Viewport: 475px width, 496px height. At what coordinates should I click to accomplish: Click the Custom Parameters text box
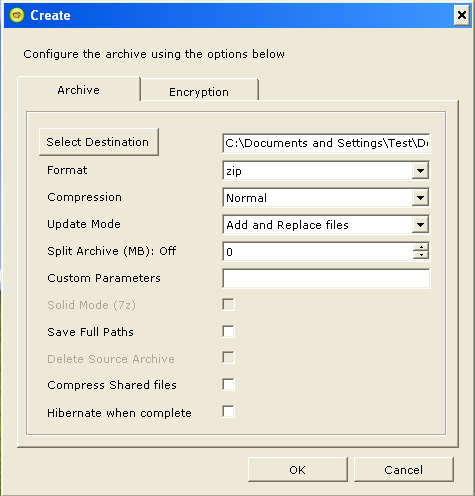click(x=326, y=278)
